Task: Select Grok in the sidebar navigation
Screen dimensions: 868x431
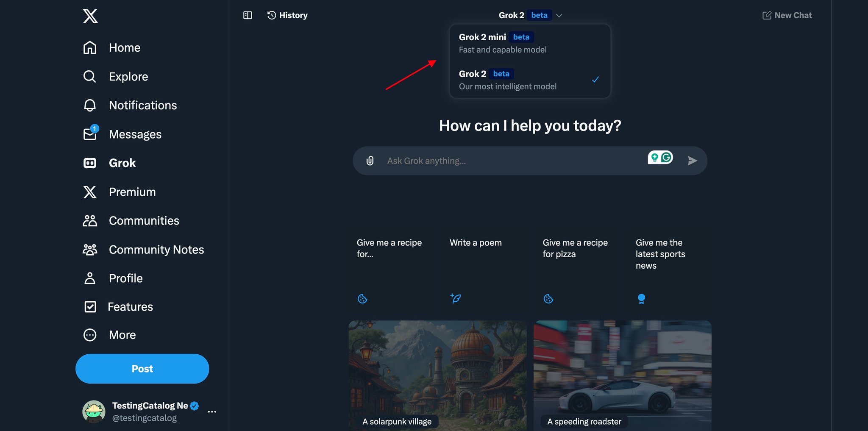Action: [109, 163]
